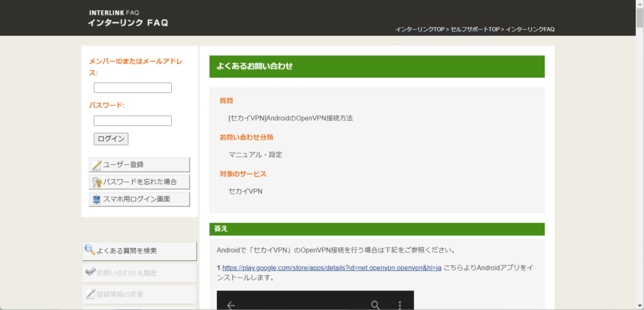Open 登録情報の変更 menu item

pos(140,294)
